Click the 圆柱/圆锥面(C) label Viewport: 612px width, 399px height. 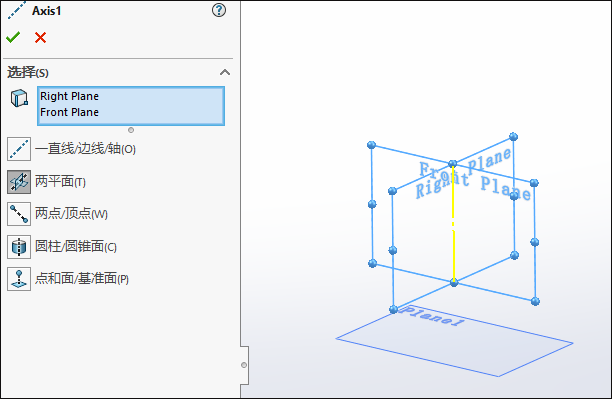[x=76, y=246]
